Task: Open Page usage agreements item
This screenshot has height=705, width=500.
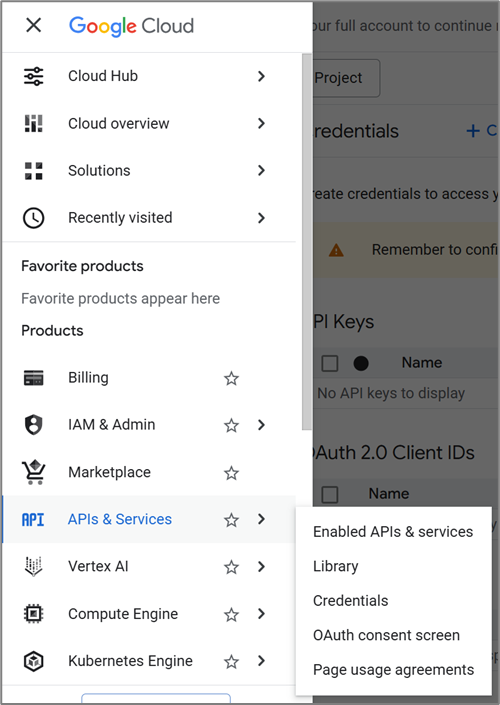Action: click(x=393, y=670)
